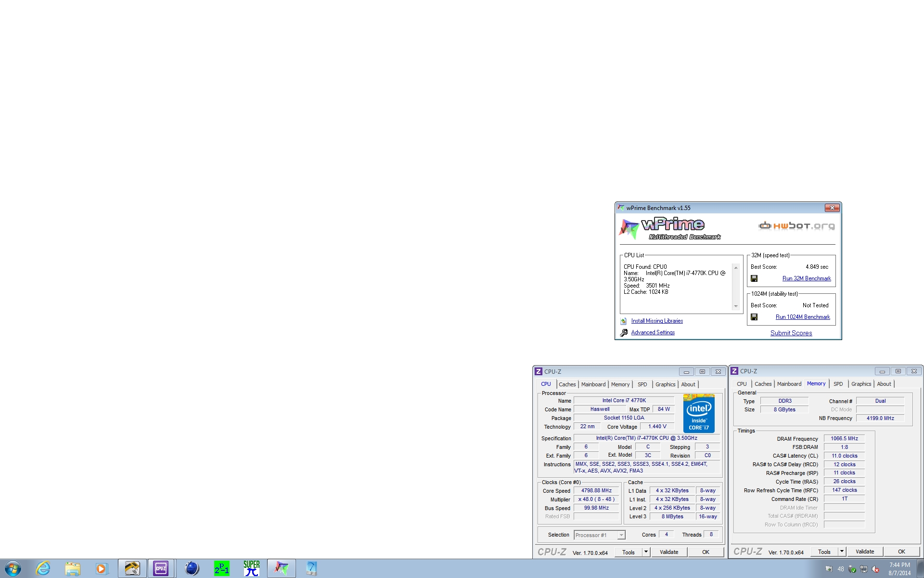Open the About tab in right CPU-Z window

tap(884, 384)
